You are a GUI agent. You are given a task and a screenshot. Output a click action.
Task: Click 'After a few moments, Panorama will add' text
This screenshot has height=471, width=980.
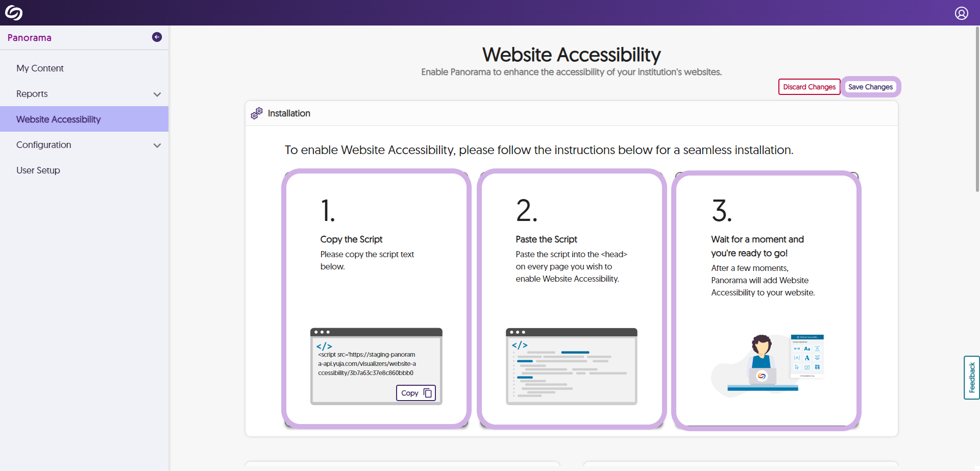(x=763, y=280)
